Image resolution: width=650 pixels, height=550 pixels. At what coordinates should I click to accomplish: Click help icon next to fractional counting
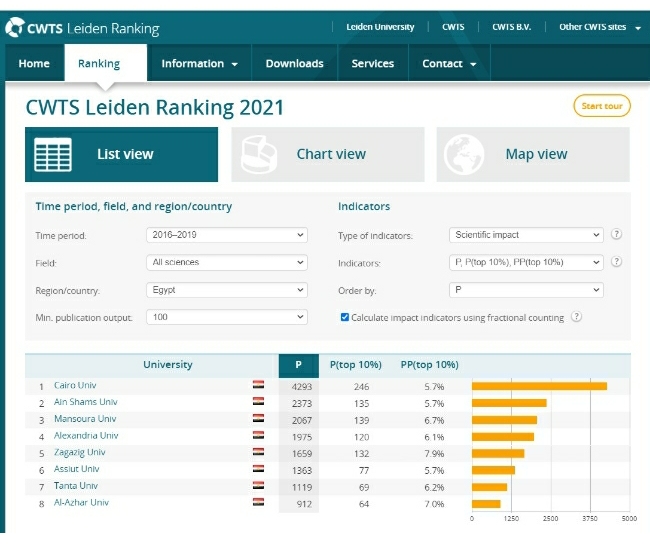point(576,317)
